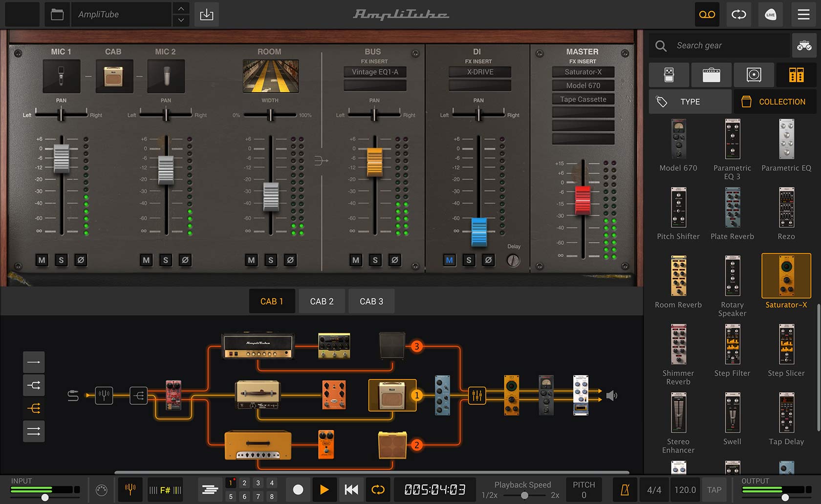Switch to the CAB 1 tab

click(272, 301)
